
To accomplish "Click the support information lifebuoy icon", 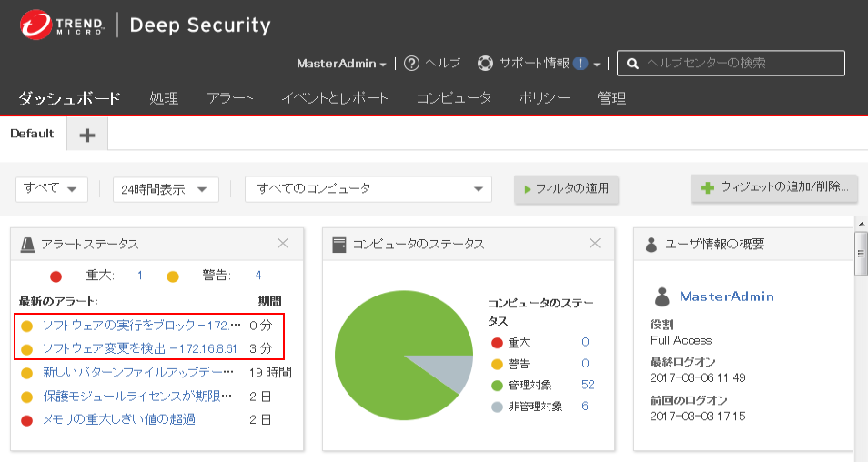I will pos(485,64).
